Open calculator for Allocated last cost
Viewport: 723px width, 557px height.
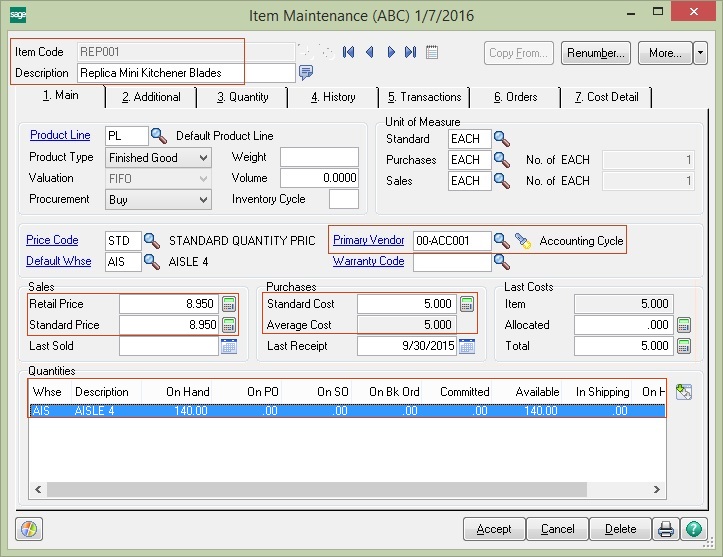click(x=683, y=325)
